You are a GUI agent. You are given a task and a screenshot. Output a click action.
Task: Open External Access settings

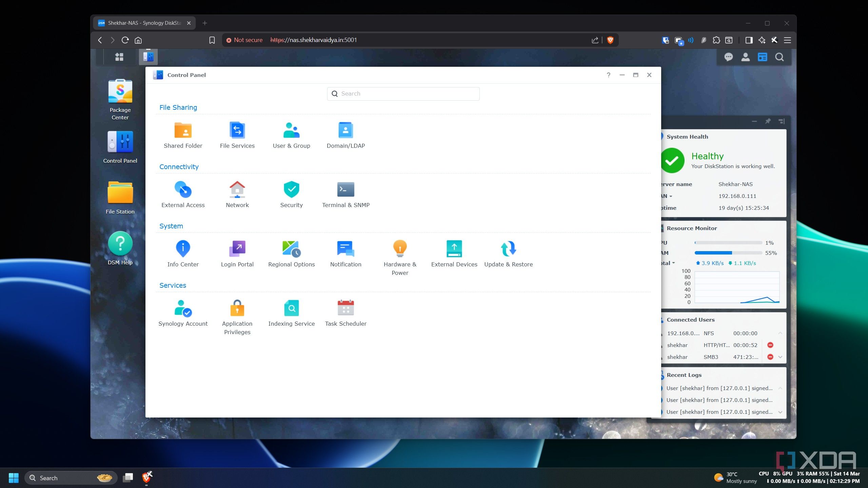pos(183,195)
